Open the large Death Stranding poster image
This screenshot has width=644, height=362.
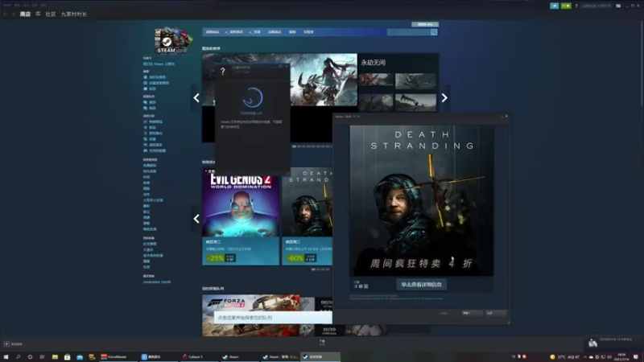421,200
